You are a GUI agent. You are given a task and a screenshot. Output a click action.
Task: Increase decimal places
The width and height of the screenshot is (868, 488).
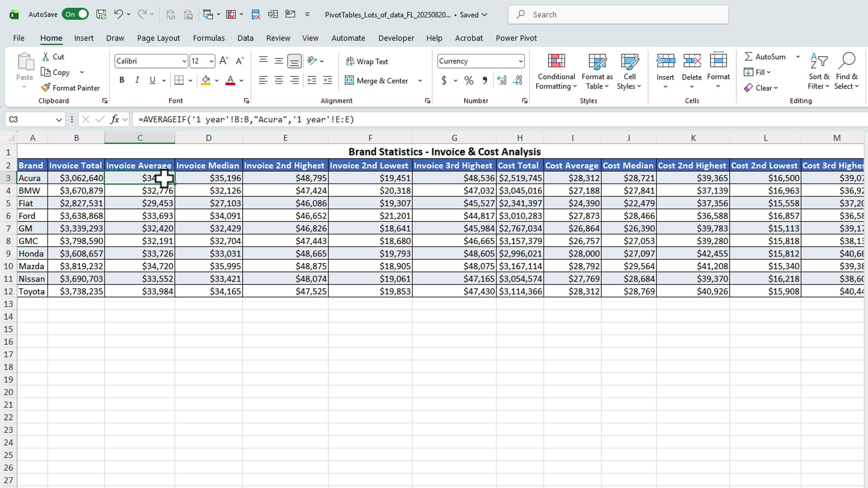(x=501, y=80)
